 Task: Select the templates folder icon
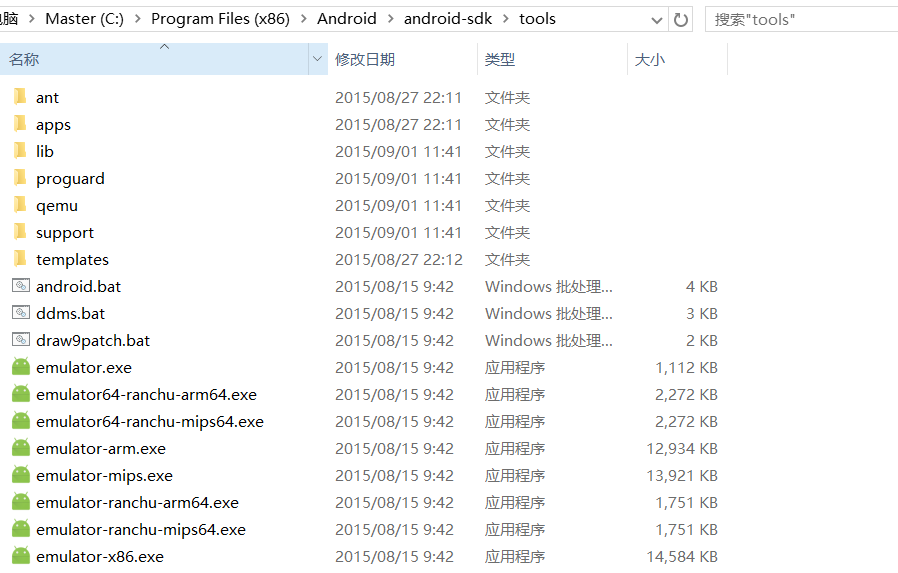pos(20,259)
